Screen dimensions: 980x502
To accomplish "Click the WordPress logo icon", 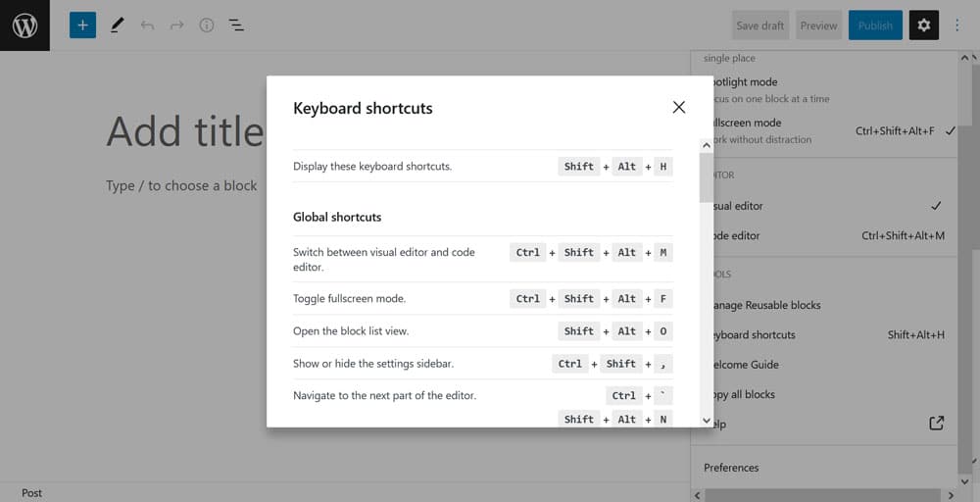I will tap(24, 25).
